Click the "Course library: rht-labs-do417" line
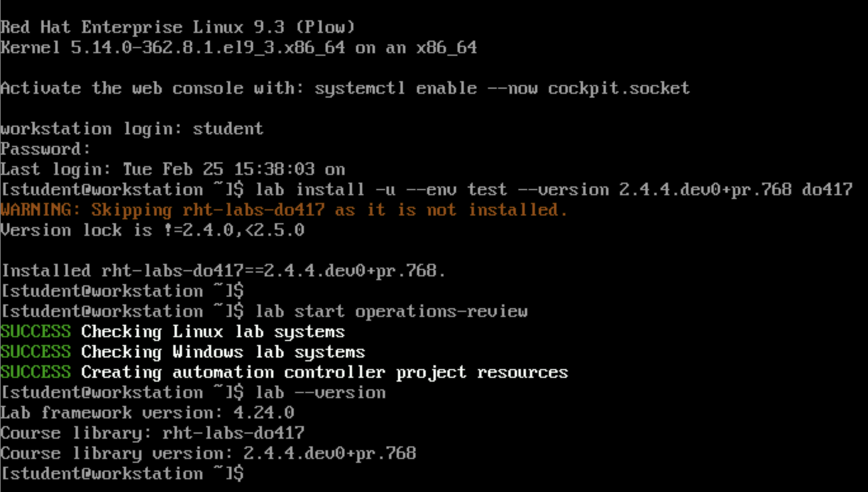This screenshot has width=868, height=492. pos(152,433)
